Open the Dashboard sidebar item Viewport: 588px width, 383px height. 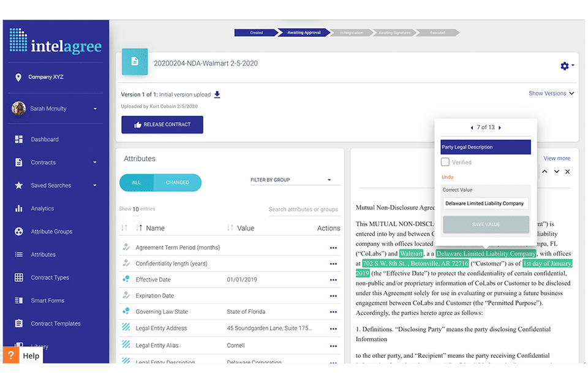(45, 139)
